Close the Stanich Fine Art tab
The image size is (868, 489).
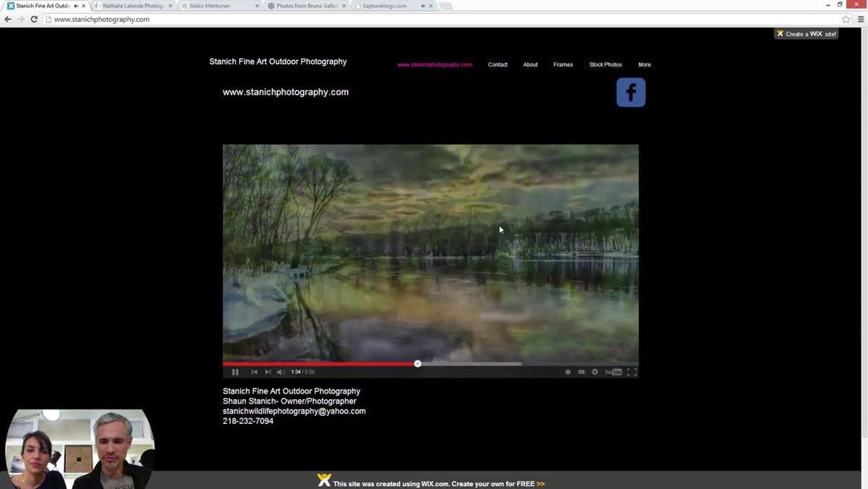tap(84, 6)
